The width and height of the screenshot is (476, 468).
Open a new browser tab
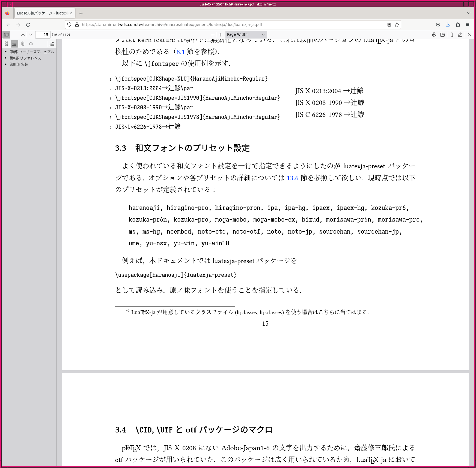point(81,13)
